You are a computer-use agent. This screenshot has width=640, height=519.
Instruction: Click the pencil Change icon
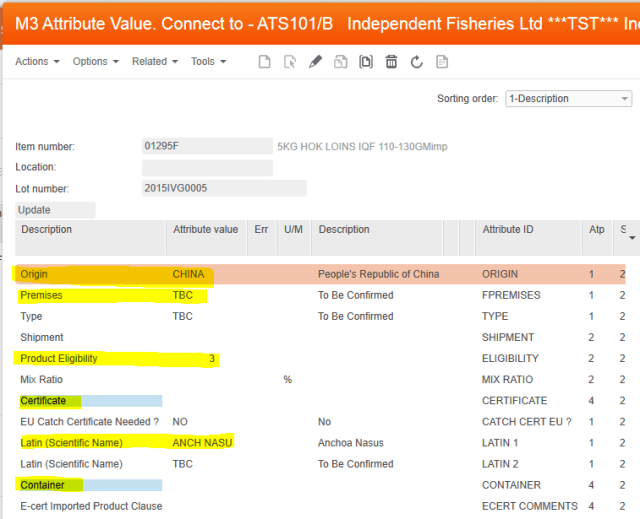315,62
